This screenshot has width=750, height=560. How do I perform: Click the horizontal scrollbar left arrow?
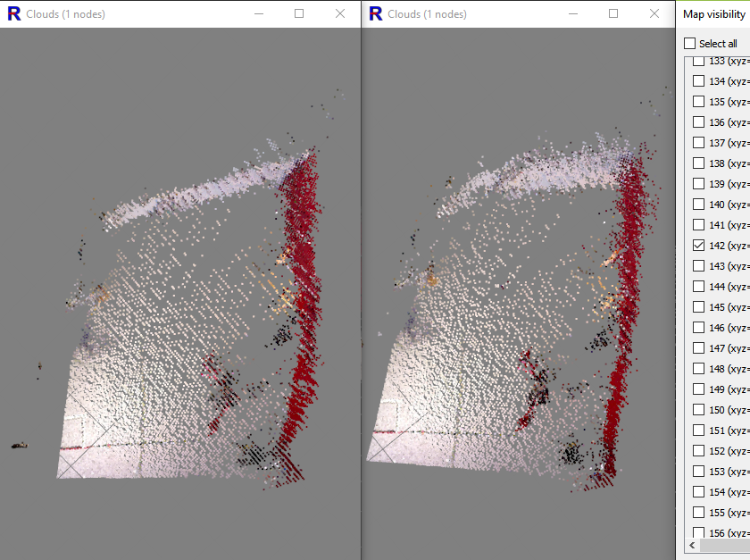692,545
